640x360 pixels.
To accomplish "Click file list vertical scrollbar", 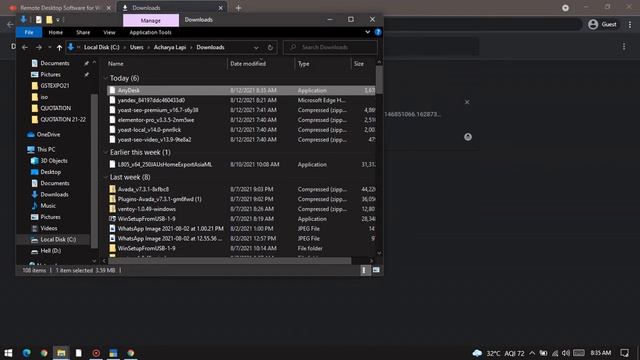I will coord(379,80).
